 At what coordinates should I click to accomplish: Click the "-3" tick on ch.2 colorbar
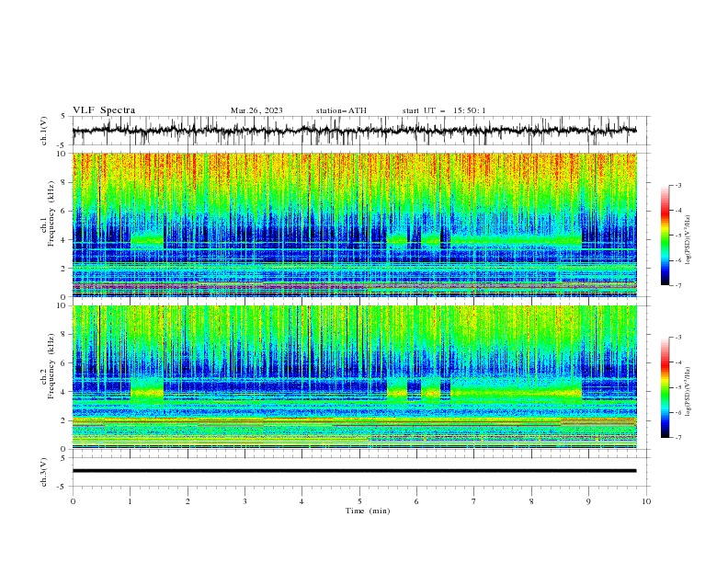tap(677, 338)
